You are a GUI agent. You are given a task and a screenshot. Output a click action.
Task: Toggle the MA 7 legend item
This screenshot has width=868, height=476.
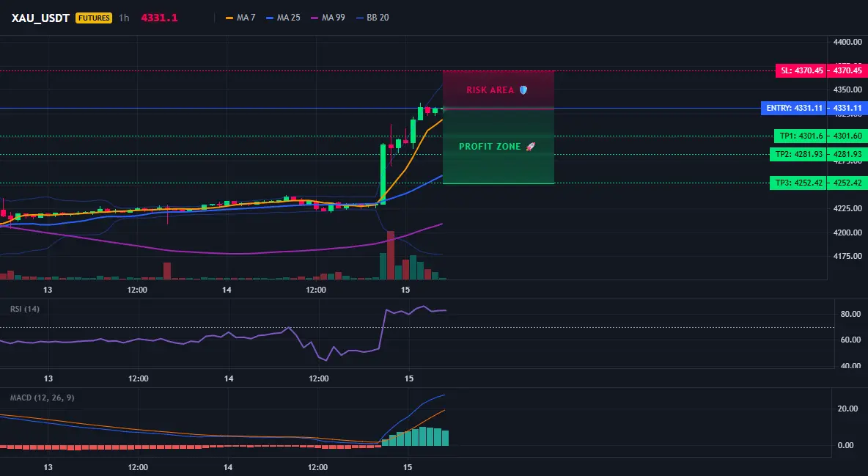coord(240,18)
